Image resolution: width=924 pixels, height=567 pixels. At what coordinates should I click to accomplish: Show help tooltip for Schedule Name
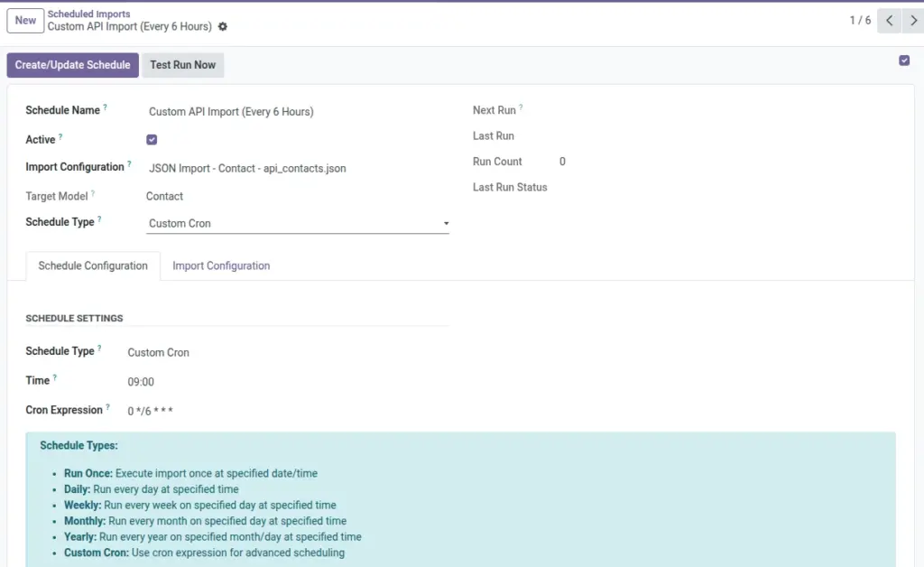(x=105, y=107)
